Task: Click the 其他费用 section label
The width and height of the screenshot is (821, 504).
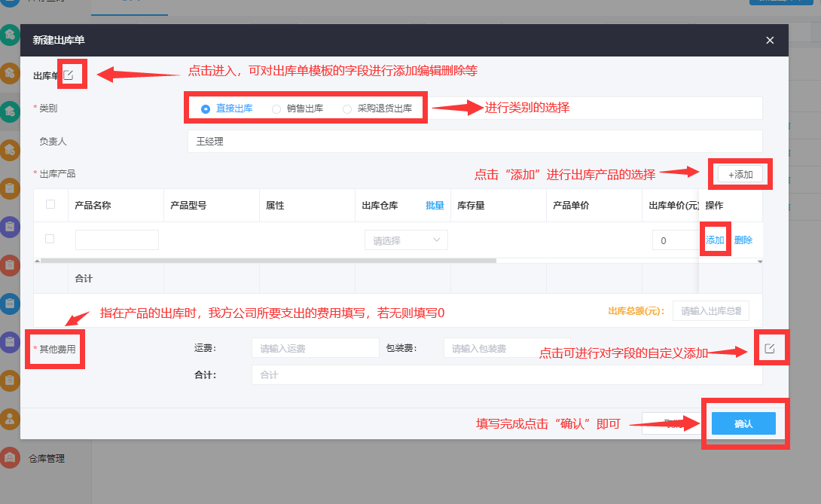Action: coord(57,350)
